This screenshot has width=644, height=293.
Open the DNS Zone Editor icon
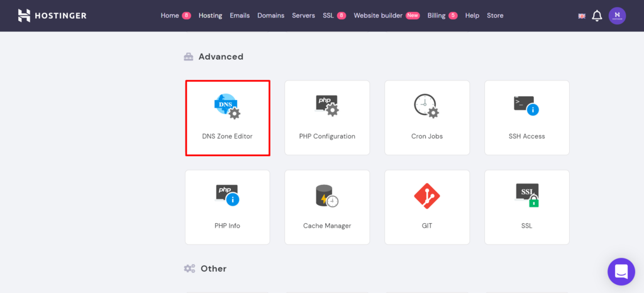pos(227,106)
